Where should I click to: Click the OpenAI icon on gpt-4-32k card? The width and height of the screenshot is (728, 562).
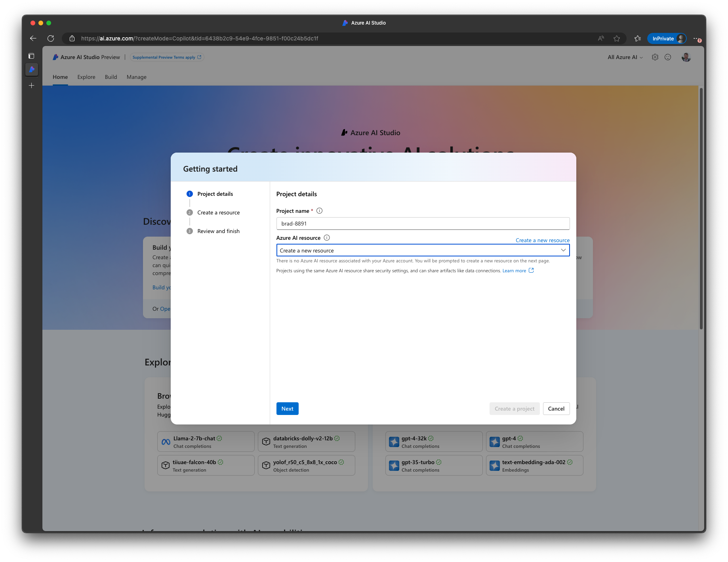pyautogui.click(x=394, y=442)
